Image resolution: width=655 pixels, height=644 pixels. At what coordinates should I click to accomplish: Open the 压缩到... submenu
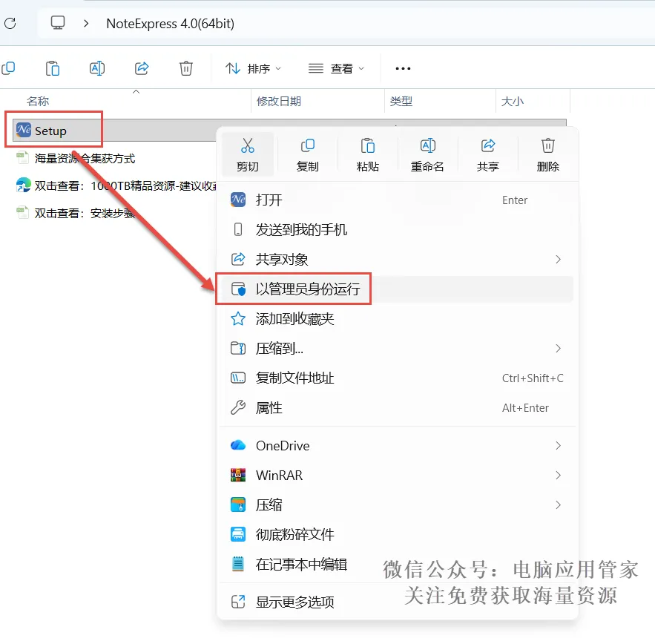pyautogui.click(x=398, y=348)
